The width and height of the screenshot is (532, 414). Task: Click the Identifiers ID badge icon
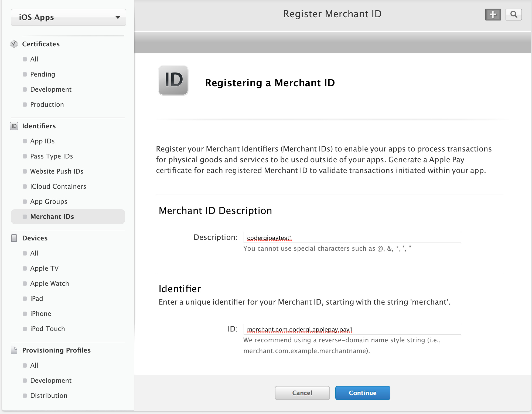click(x=14, y=126)
